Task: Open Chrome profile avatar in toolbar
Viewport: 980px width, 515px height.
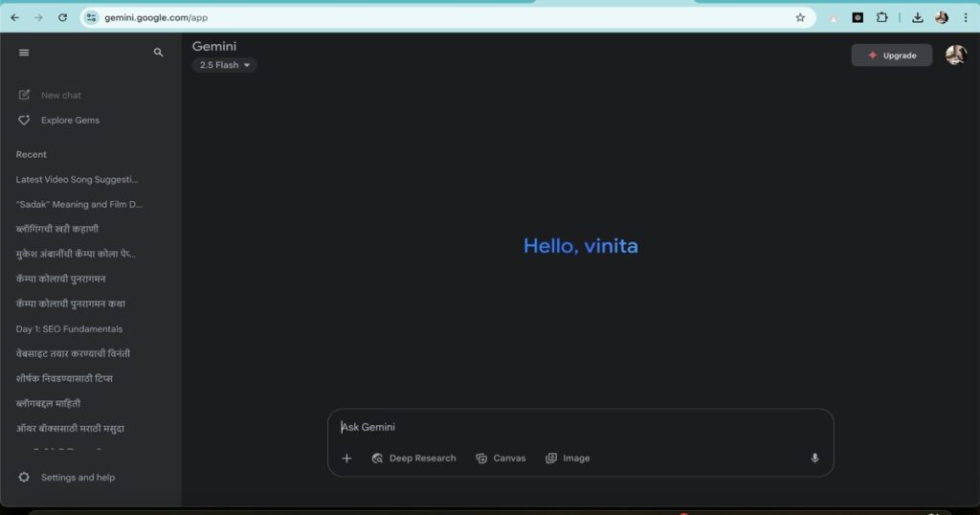Action: (942, 17)
